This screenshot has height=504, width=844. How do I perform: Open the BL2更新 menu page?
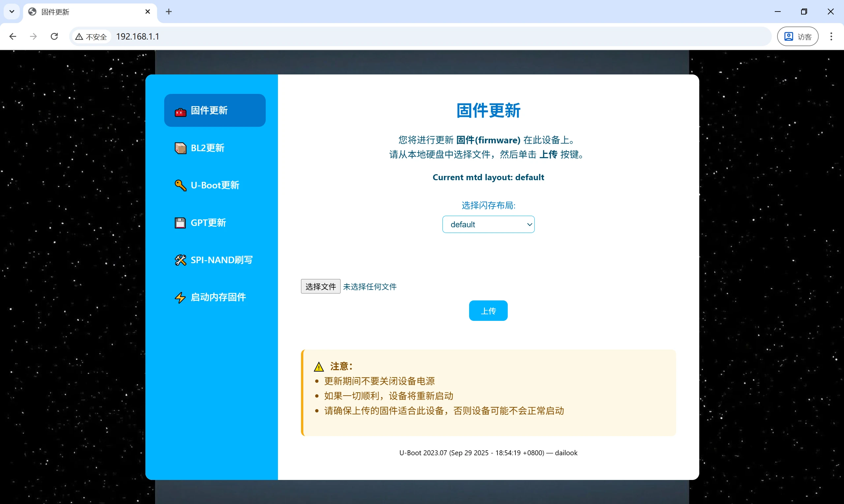click(207, 148)
